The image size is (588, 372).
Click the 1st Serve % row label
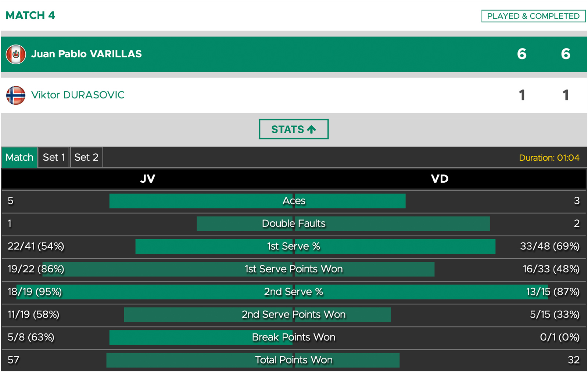pos(294,246)
